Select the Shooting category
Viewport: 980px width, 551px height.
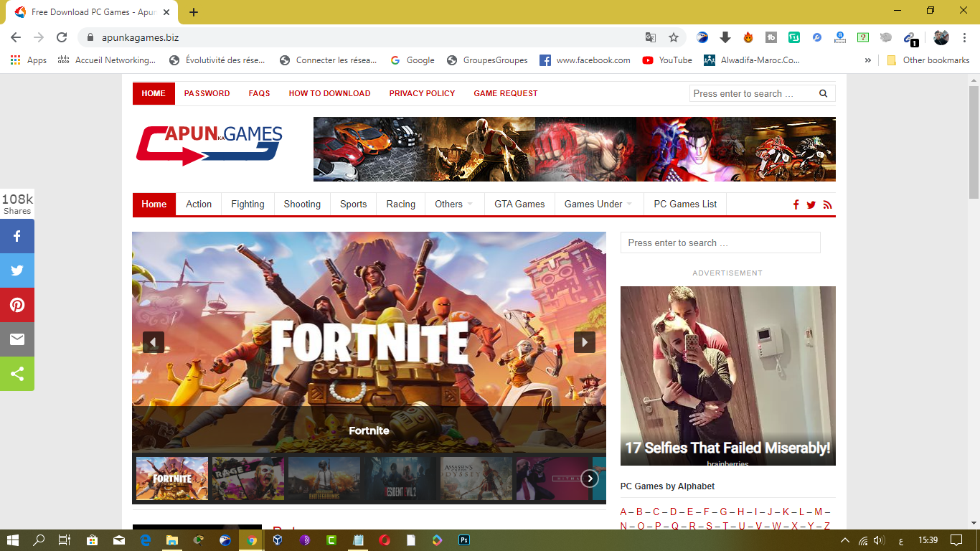click(302, 204)
